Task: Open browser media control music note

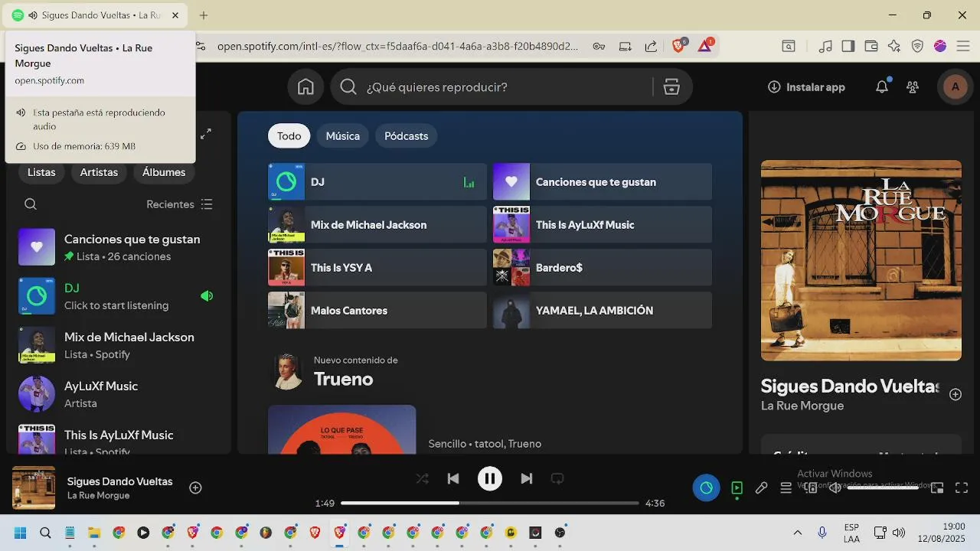Action: tap(825, 46)
